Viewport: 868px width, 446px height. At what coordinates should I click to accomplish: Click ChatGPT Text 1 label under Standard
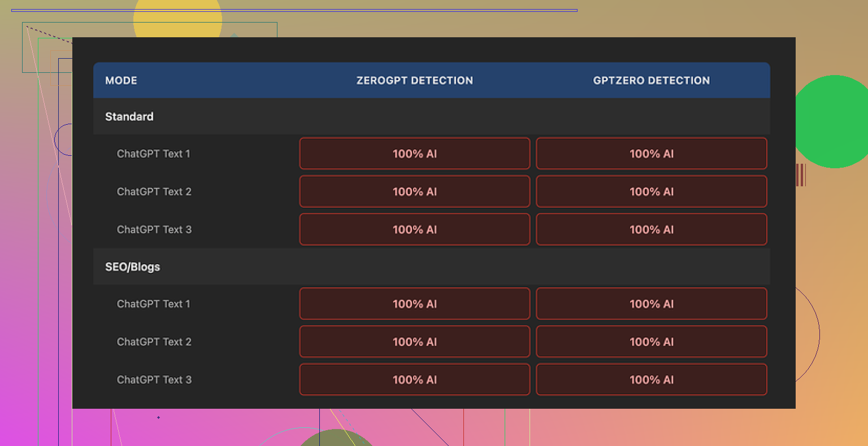(154, 154)
